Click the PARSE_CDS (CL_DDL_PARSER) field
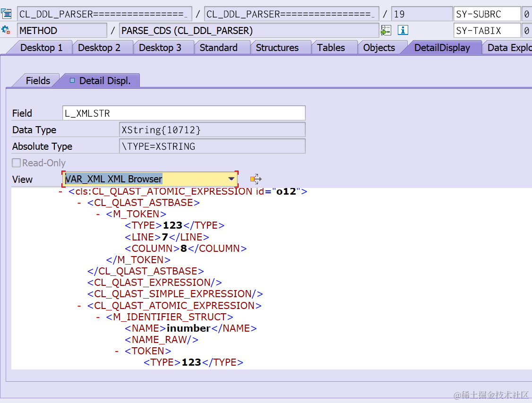532x403 pixels. (x=249, y=31)
